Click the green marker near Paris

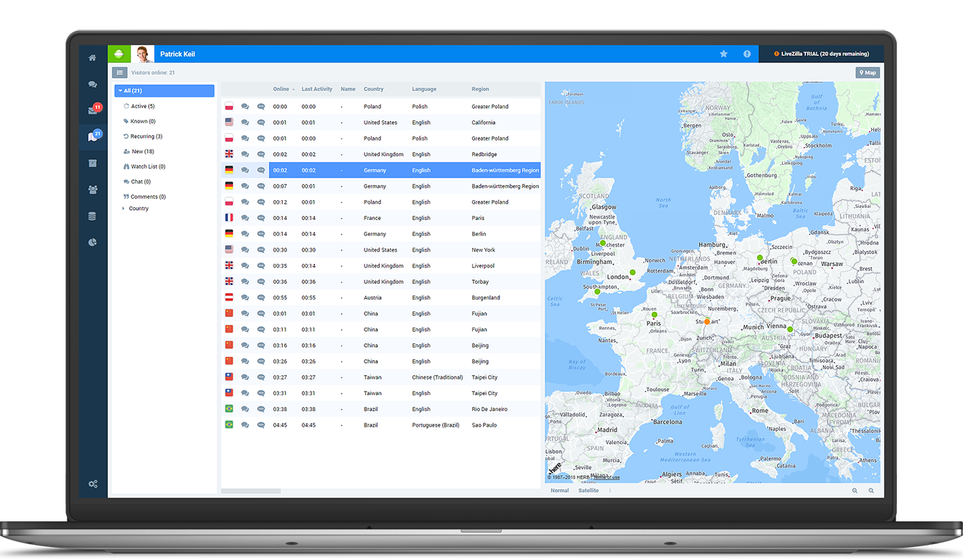point(654,314)
